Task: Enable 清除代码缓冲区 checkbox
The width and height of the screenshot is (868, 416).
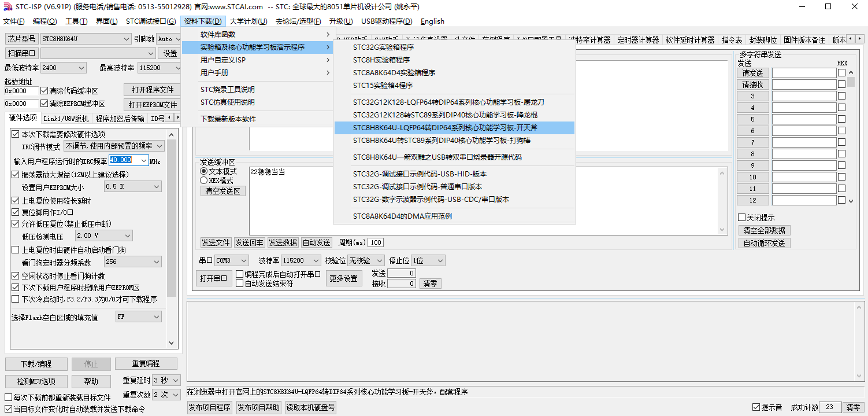Action: point(44,91)
